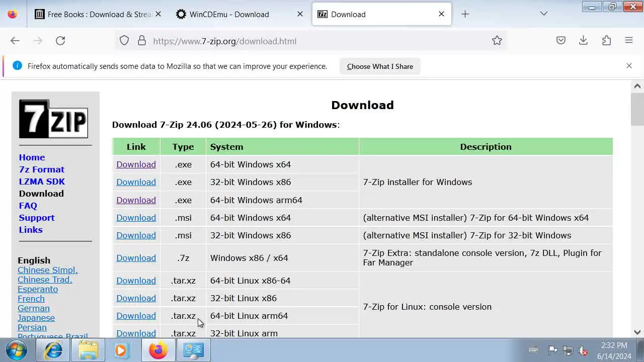The width and height of the screenshot is (644, 362).
Task: Close the Download tab
Action: click(441, 14)
